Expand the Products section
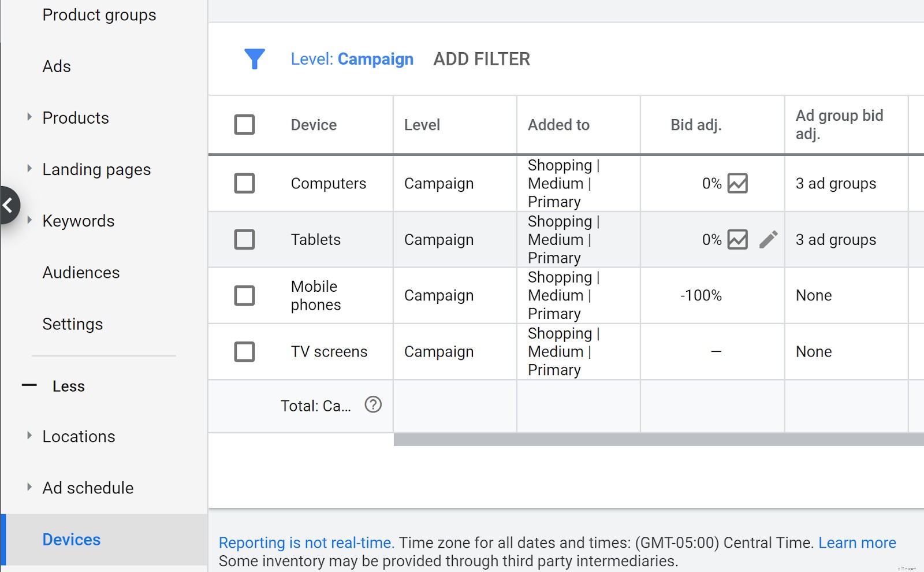 click(x=28, y=116)
